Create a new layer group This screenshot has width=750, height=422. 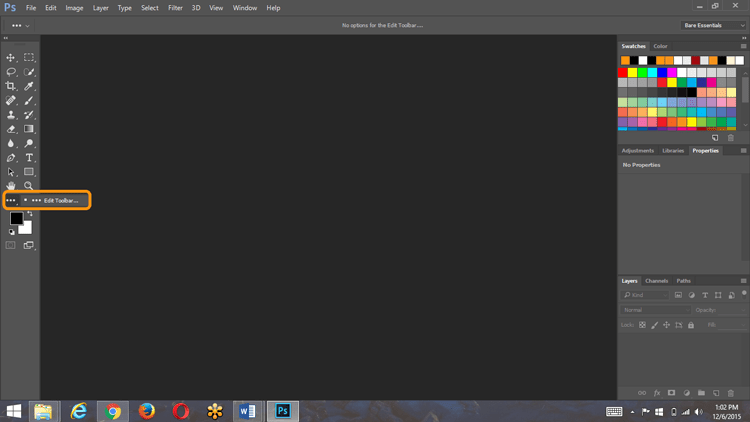pos(701,393)
